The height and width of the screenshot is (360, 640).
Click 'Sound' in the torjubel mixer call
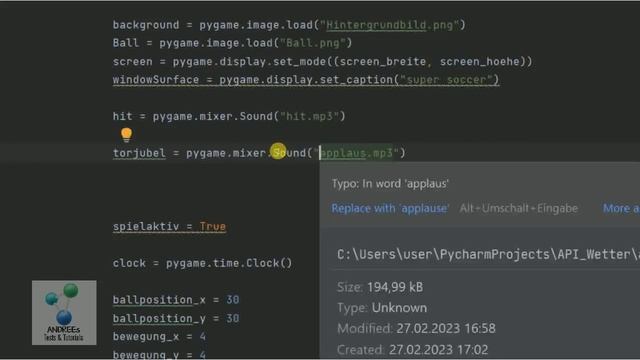(x=289, y=153)
